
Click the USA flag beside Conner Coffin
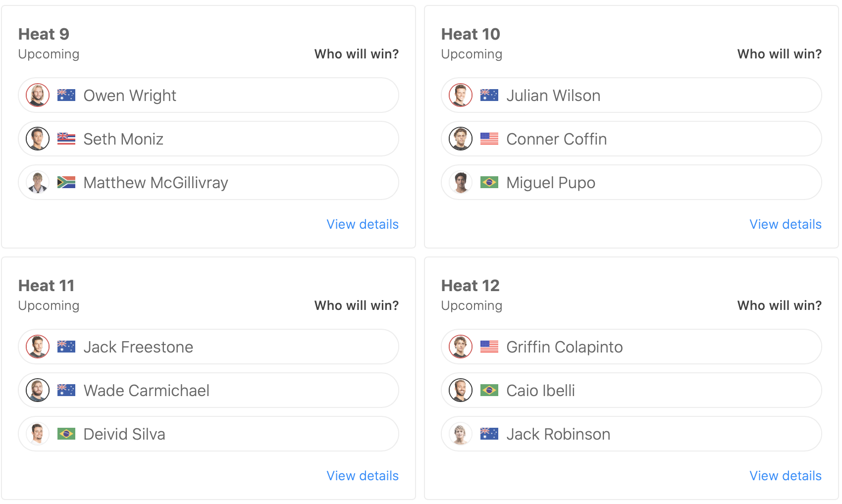[489, 139]
